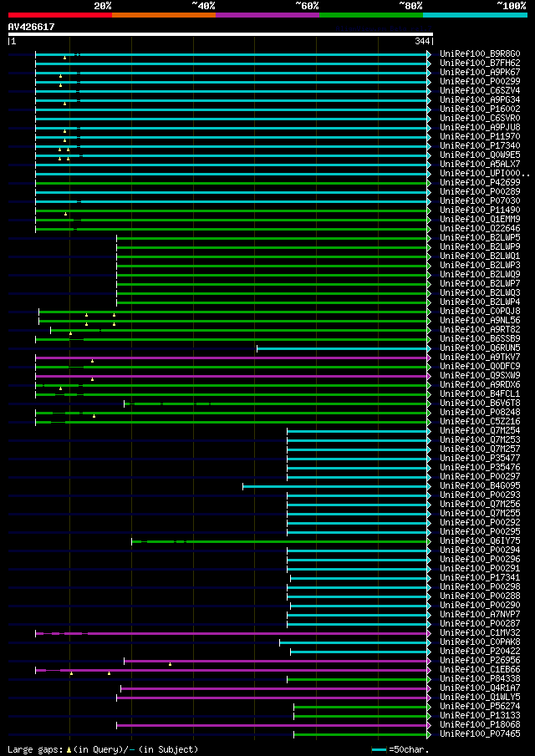Select the UniRef100_O22646 label
The height and width of the screenshot is (756, 535).
pos(480,229)
